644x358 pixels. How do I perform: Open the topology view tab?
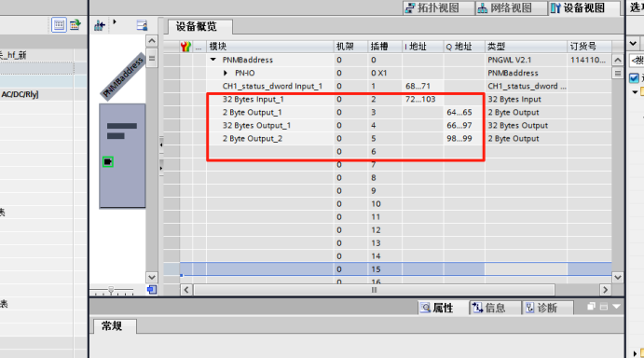click(438, 7)
